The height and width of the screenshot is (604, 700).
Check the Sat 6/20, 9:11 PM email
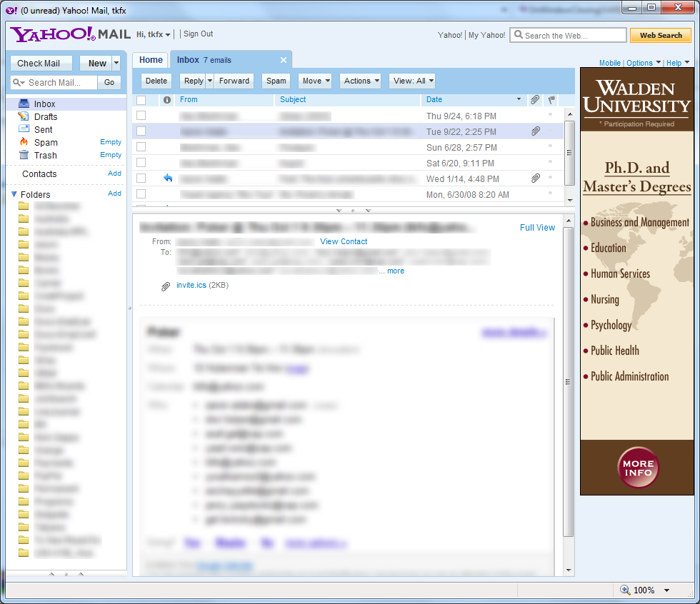[x=141, y=162]
